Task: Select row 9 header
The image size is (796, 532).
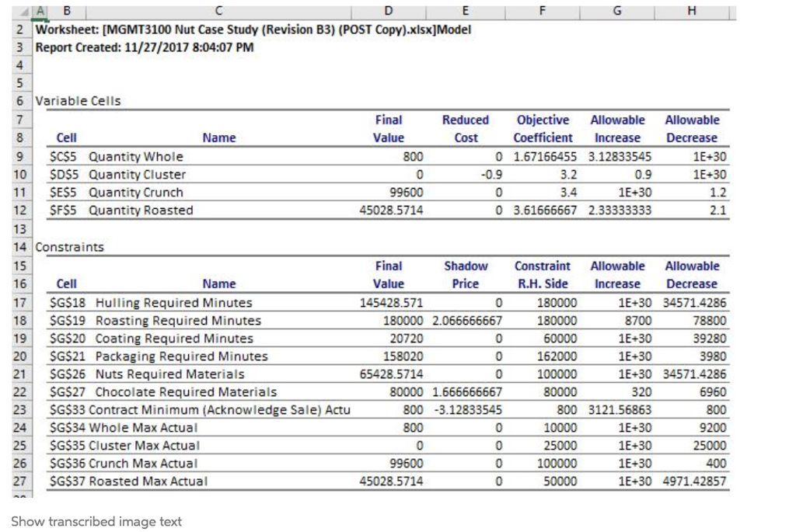Action: (20, 156)
